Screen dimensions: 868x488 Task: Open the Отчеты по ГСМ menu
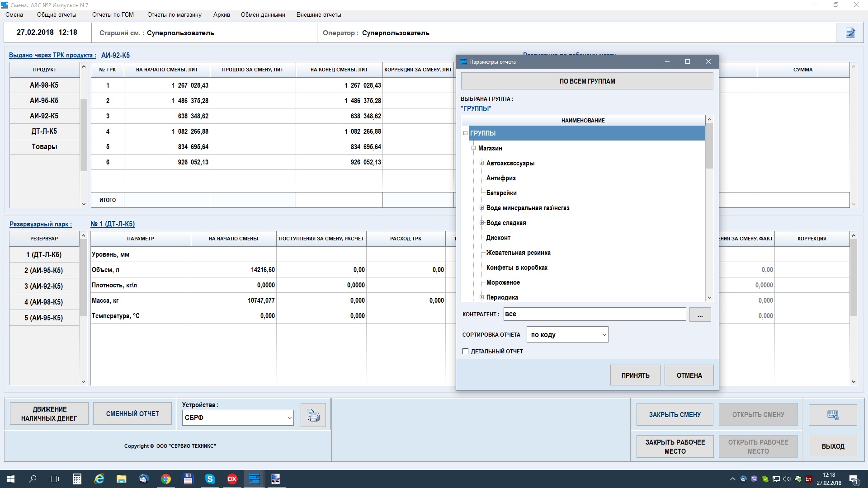[x=113, y=14]
